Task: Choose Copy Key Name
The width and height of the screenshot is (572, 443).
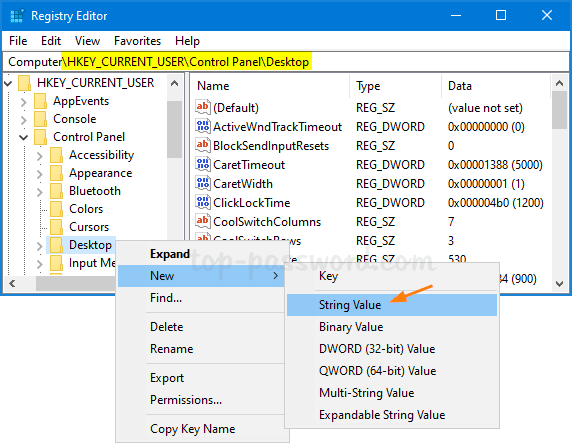Action: pyautogui.click(x=201, y=429)
